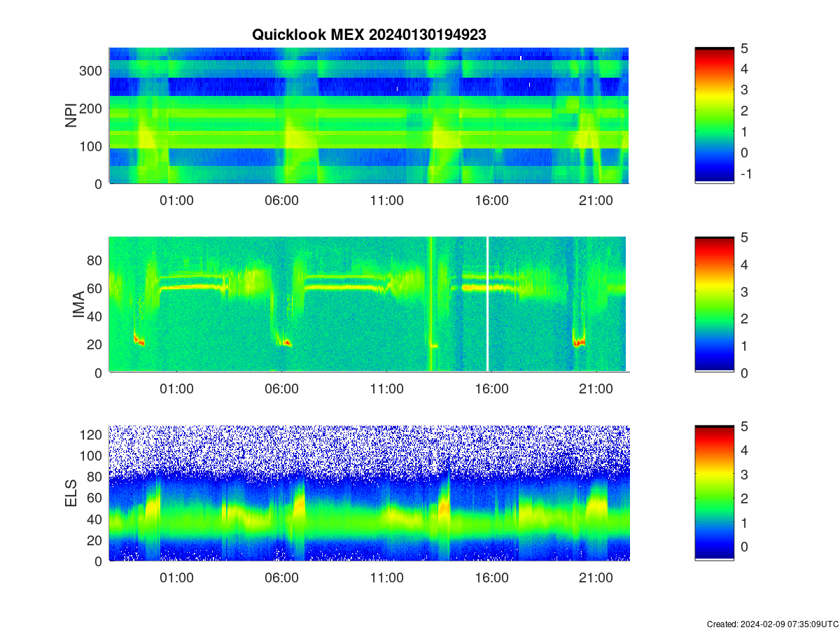This screenshot has width=840, height=630.
Task: Click the 0 label on IMA colorbar
Action: tap(744, 373)
